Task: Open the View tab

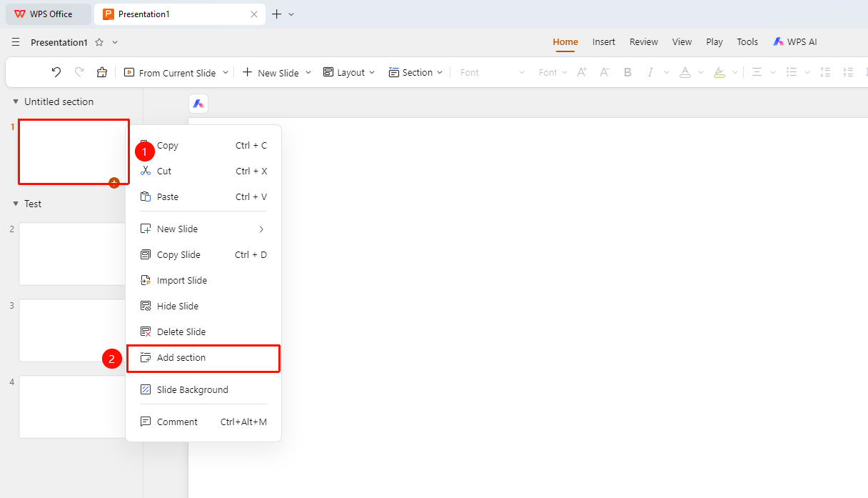Action: click(x=682, y=42)
